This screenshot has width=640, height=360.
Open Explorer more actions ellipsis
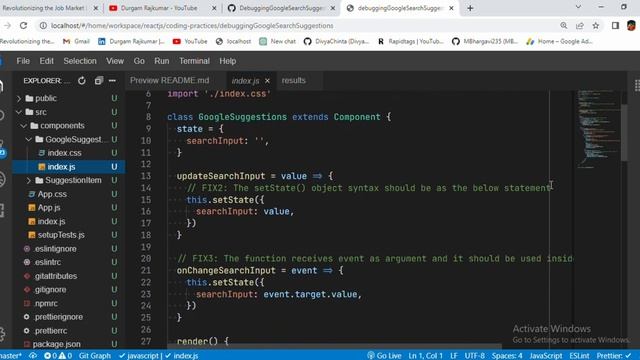coord(112,81)
